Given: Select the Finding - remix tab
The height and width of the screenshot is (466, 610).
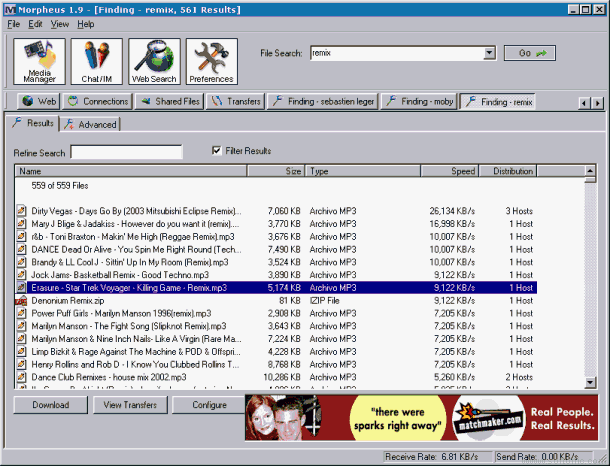Looking at the screenshot, I should (498, 102).
